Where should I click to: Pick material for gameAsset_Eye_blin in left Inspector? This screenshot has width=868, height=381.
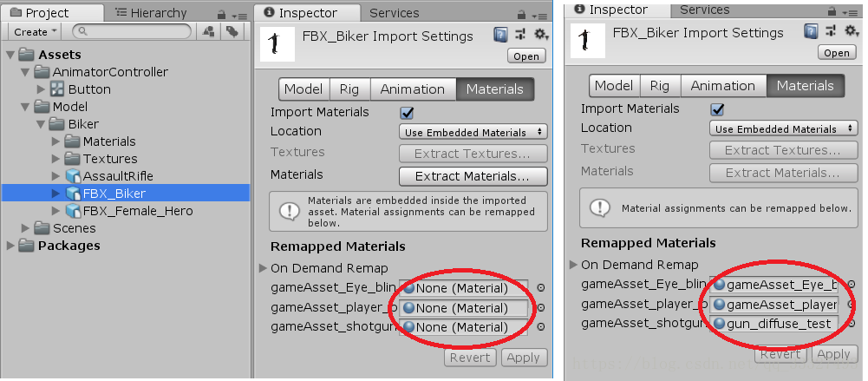[541, 288]
